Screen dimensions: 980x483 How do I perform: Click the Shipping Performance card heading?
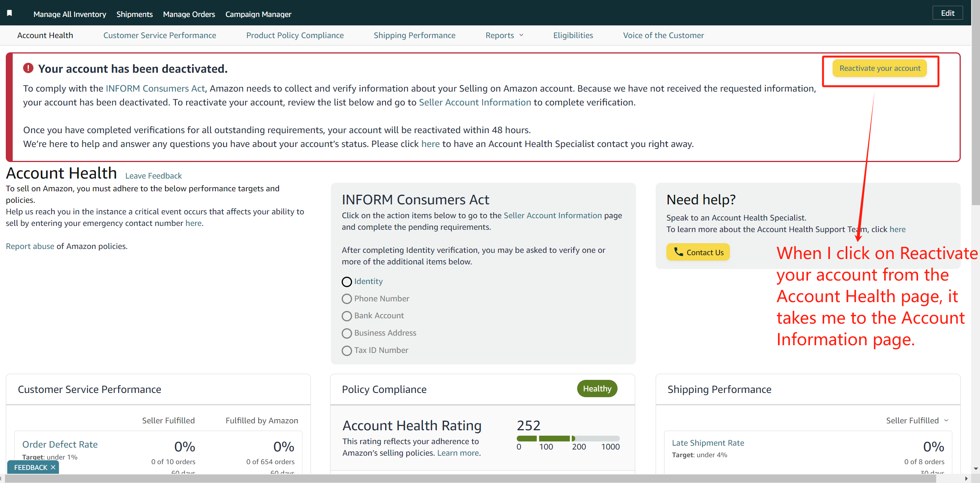click(719, 389)
